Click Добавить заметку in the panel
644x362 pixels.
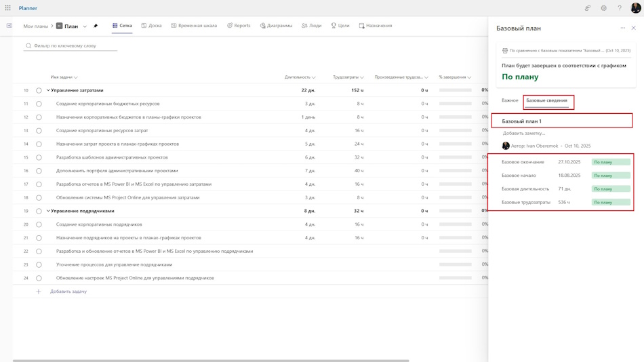coord(523,133)
